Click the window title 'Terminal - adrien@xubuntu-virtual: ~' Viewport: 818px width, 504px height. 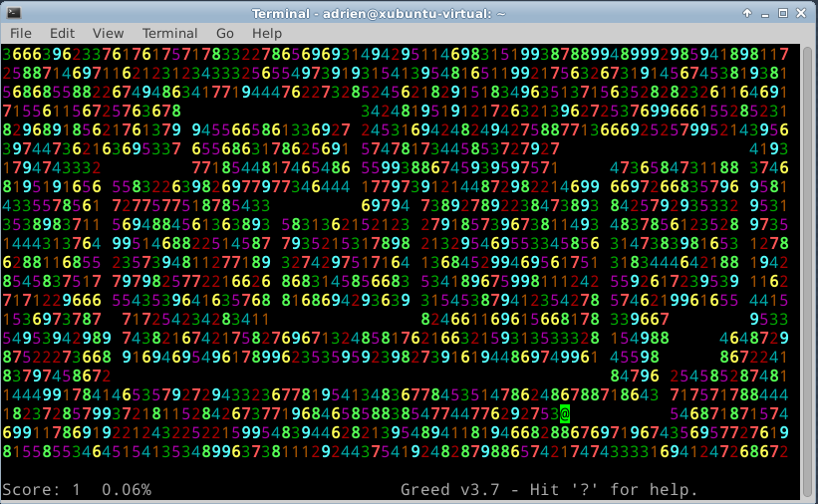[379, 14]
